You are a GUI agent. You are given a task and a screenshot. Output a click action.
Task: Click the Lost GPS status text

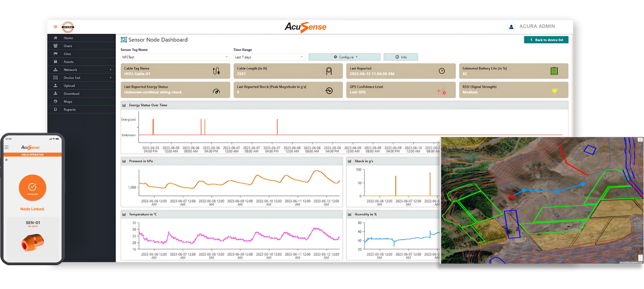[358, 92]
